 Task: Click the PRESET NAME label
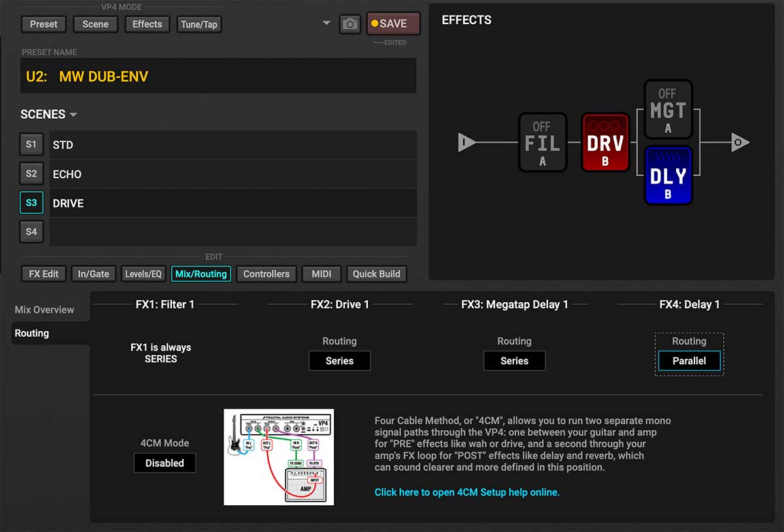[x=50, y=52]
